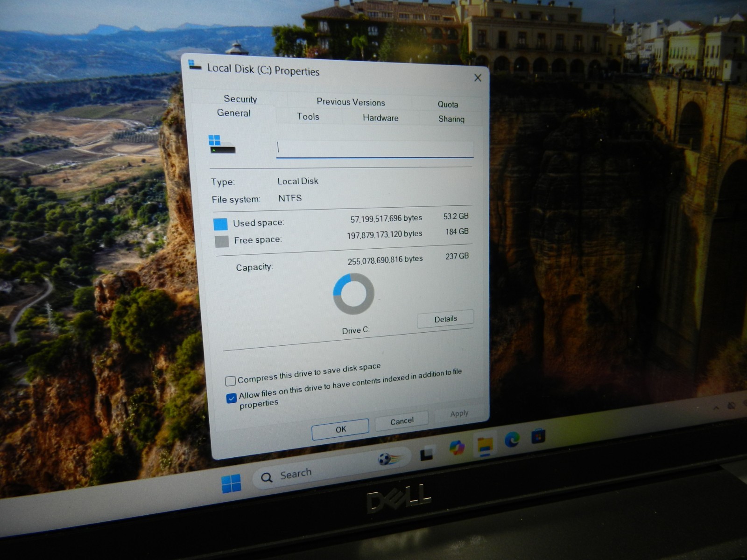Close the Local Disk (C:) Properties dialog
Screen dimensions: 747x560
coord(478,78)
